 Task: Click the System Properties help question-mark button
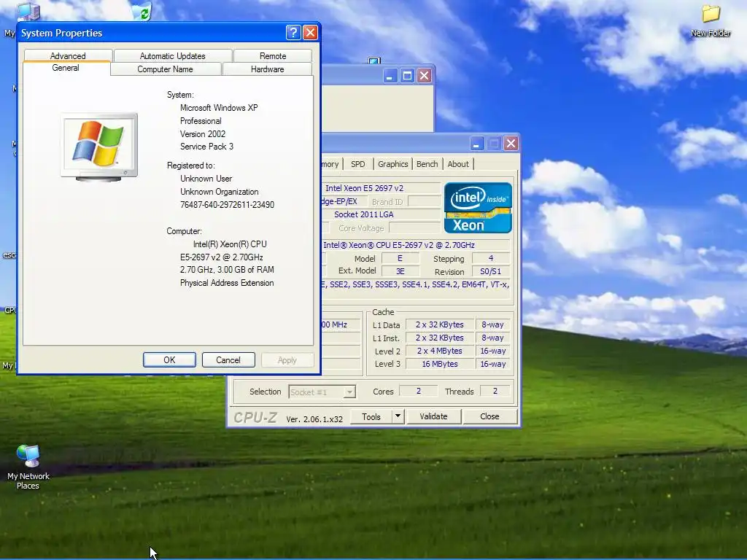tap(293, 32)
